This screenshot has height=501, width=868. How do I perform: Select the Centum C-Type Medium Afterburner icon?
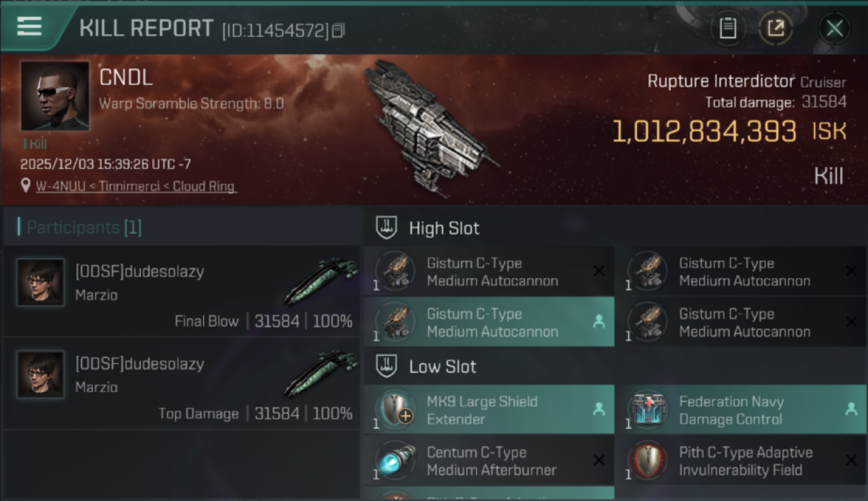coord(396,460)
